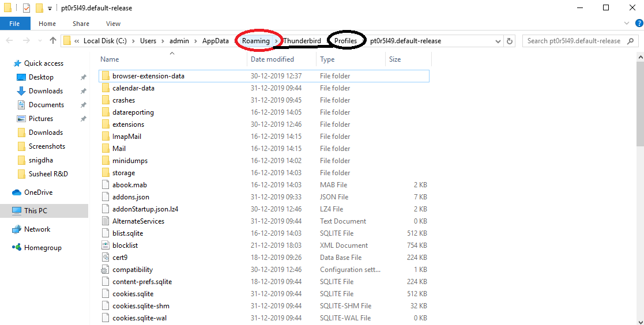Select the addons.json file name
Screen dimensions: 644x325
coord(131,197)
